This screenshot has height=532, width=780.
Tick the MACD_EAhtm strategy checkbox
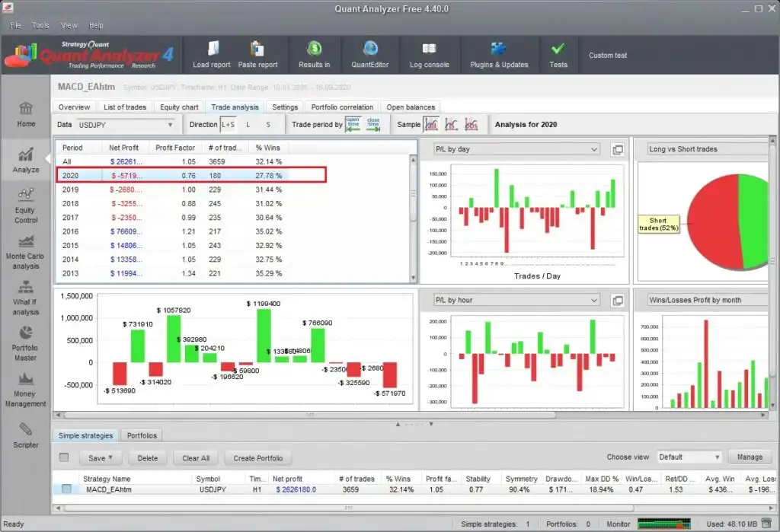tap(66, 489)
